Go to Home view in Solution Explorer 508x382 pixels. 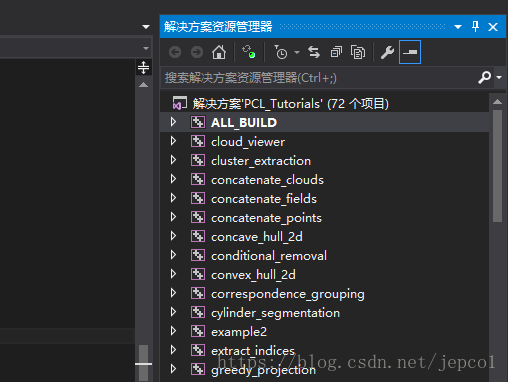pos(219,52)
